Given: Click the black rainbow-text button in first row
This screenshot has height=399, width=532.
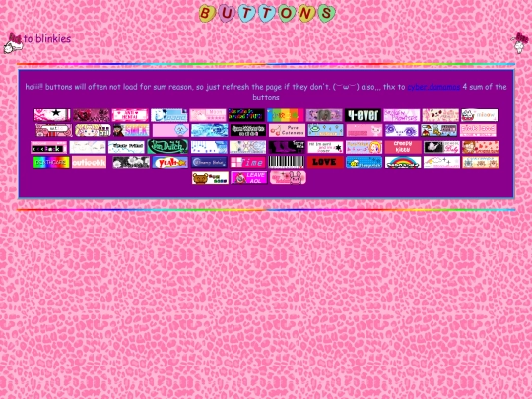Looking at the screenshot, I should click(246, 115).
